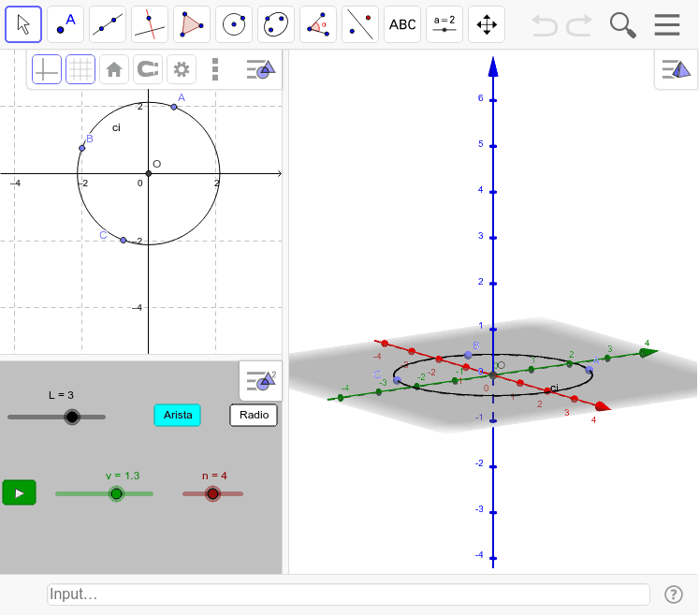Click the Arista button
699x616 pixels.
(x=178, y=416)
